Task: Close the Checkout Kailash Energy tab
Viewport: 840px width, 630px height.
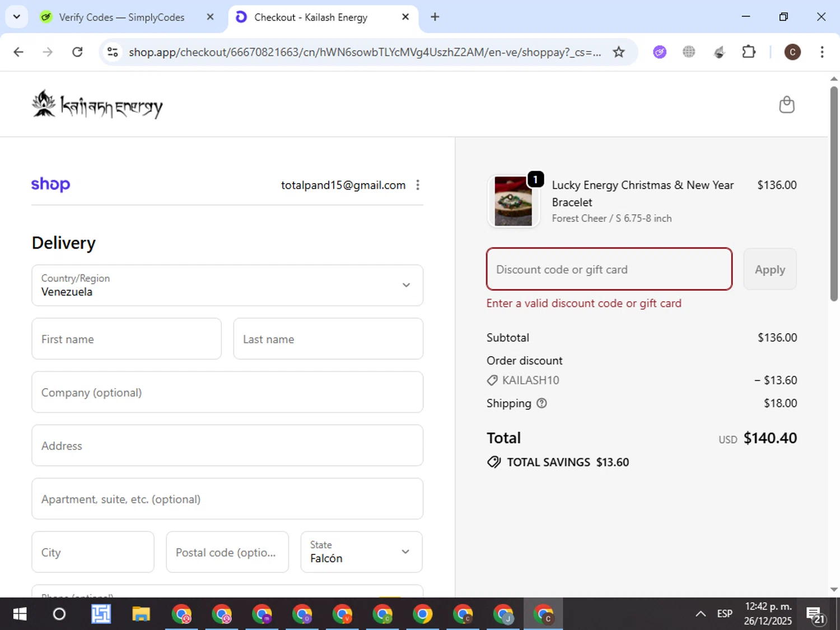Action: [405, 17]
